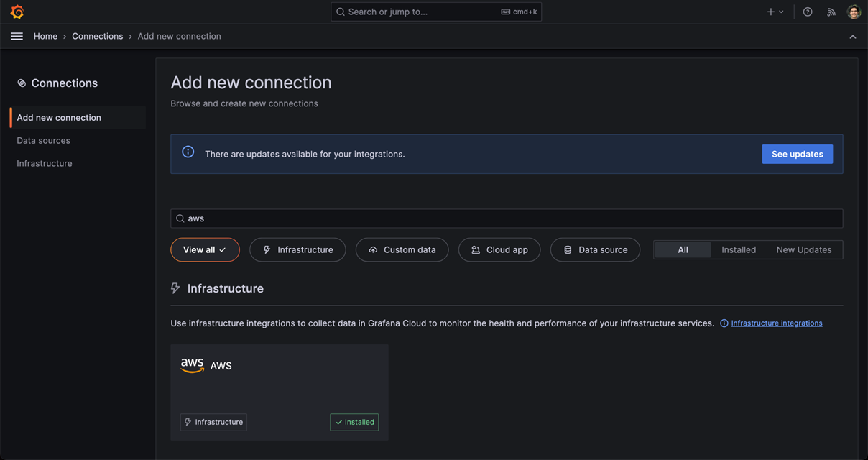Click the Connections sidebar heading icon

(22, 83)
